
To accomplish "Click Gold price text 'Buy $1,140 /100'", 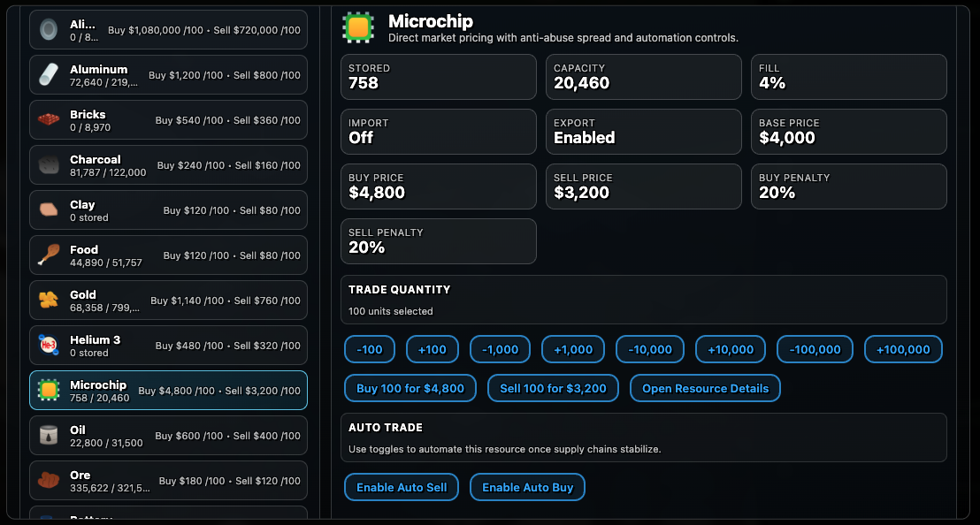I will coord(187,301).
